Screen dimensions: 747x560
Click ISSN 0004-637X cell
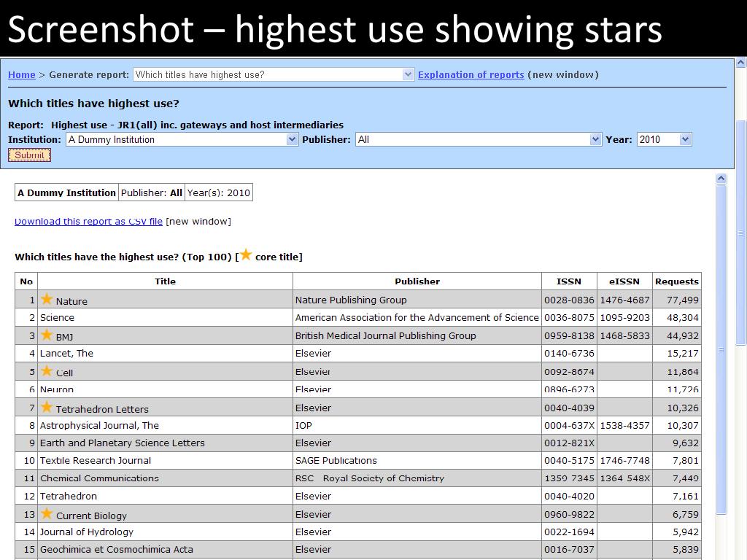click(x=569, y=425)
